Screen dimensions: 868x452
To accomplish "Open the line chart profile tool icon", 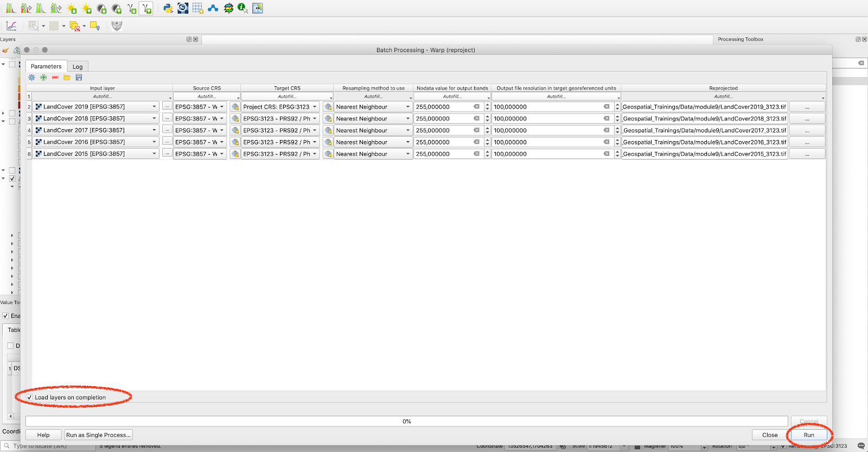I will click(11, 26).
